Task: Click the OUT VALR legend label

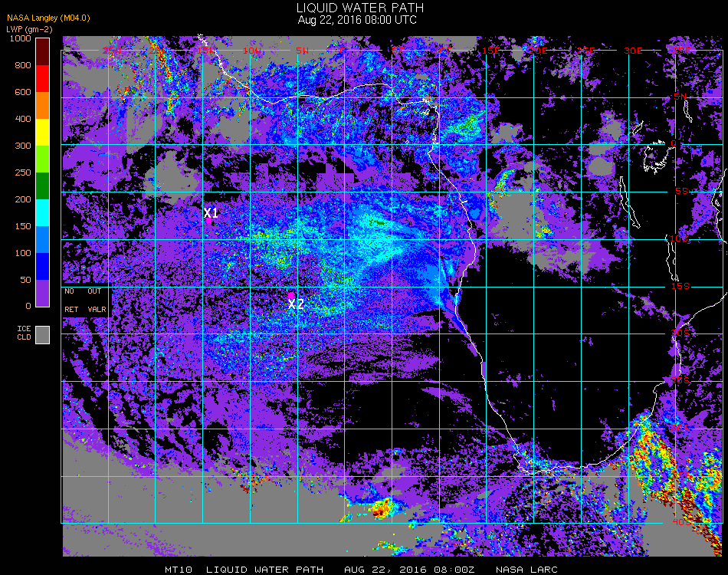Action: coord(96,300)
